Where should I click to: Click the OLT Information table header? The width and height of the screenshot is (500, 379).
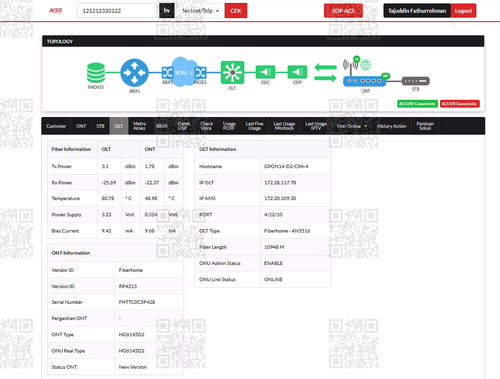(263, 149)
